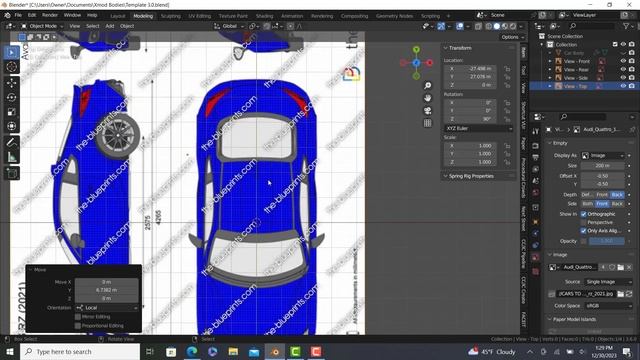Toggle camera view icon in viewport

click(x=427, y=111)
